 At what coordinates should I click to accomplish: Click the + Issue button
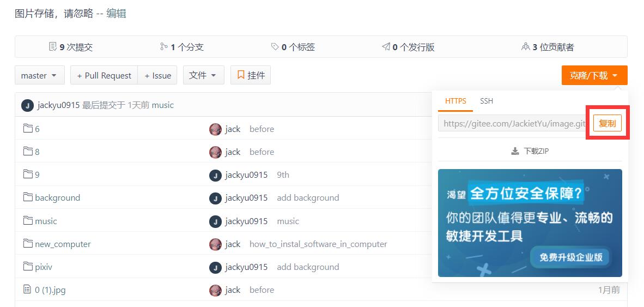coord(157,75)
